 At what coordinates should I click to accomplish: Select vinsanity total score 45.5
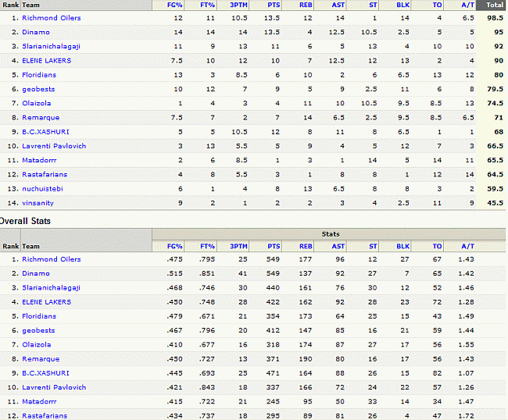pos(495,203)
